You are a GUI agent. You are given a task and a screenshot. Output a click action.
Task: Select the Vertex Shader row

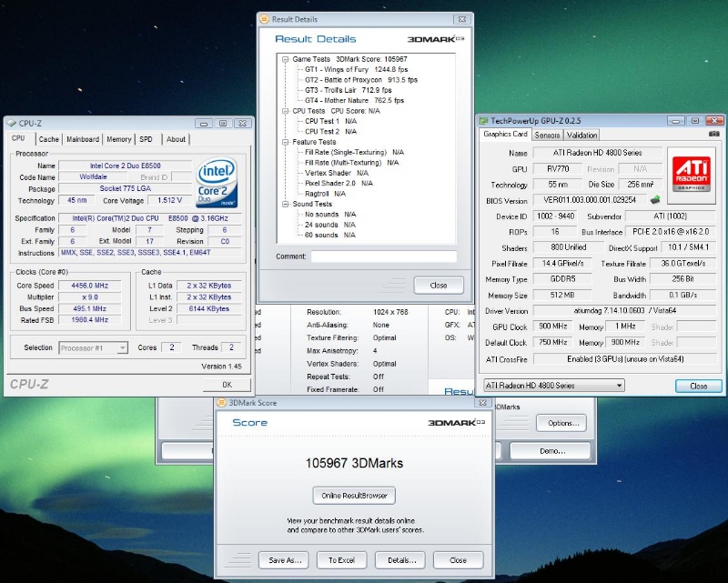tap(336, 173)
